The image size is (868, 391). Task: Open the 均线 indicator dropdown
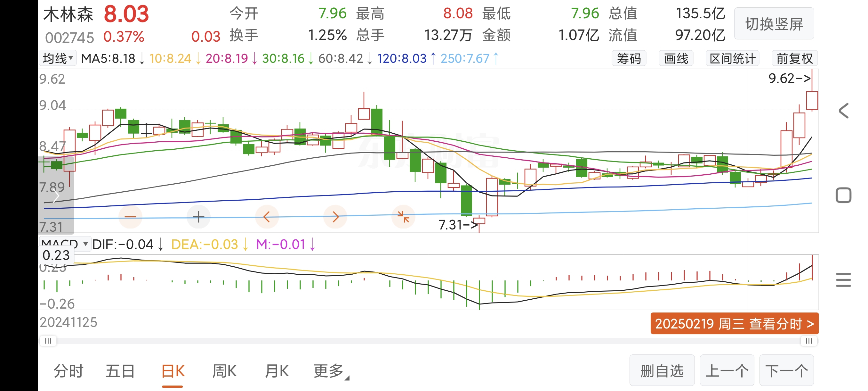point(58,58)
